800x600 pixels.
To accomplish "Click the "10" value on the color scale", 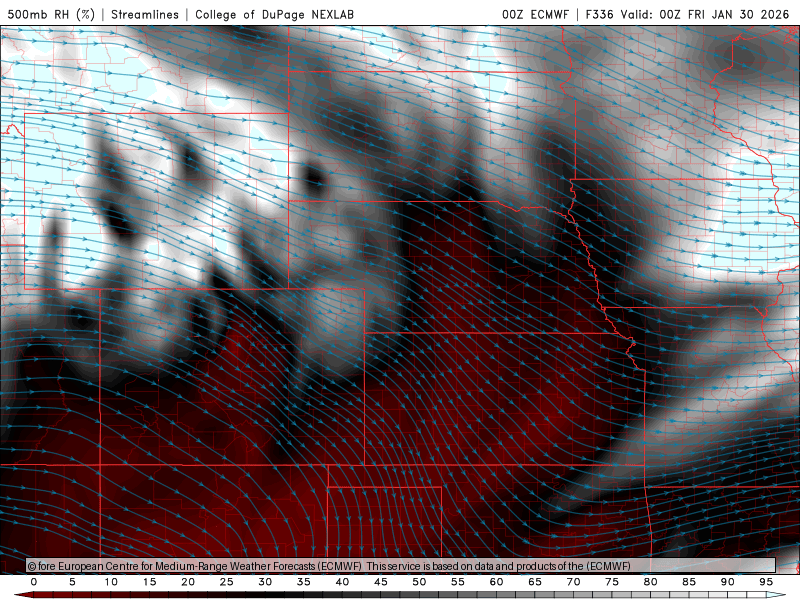I will [111, 582].
